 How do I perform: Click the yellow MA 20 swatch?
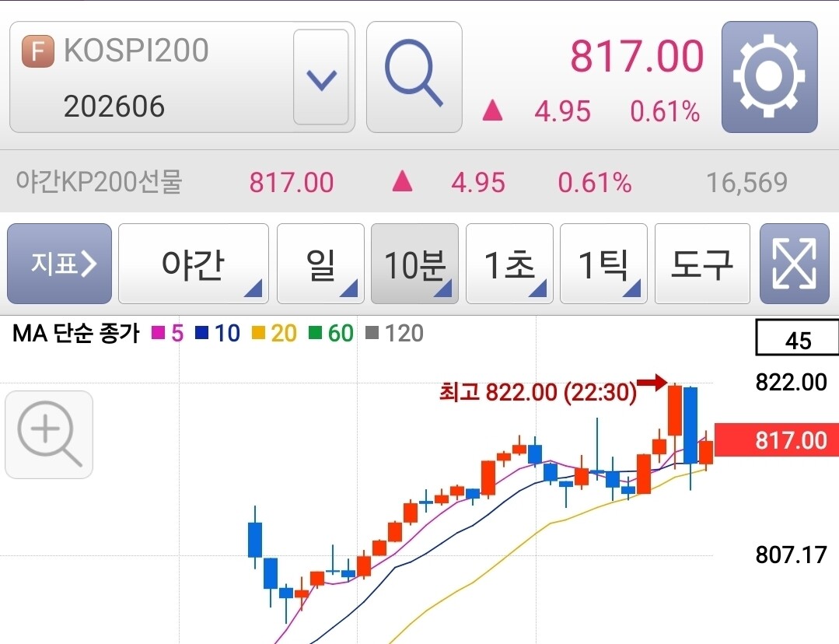click(x=258, y=333)
